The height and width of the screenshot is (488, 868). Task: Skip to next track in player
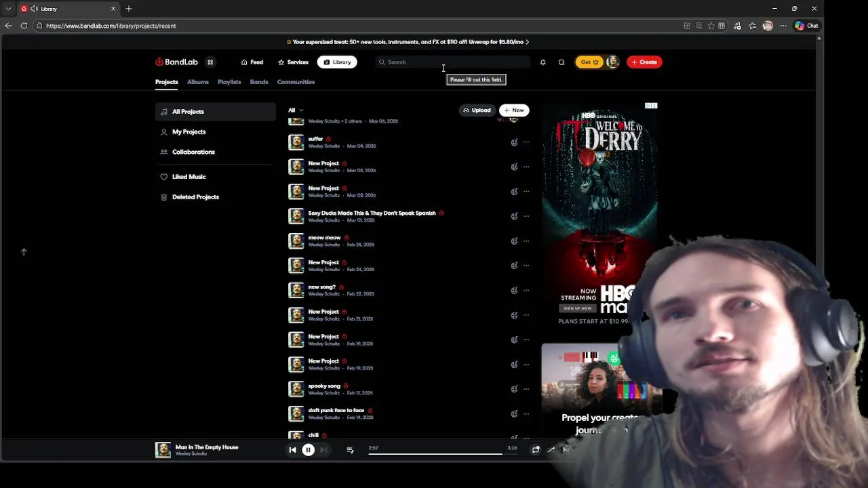[x=323, y=450]
